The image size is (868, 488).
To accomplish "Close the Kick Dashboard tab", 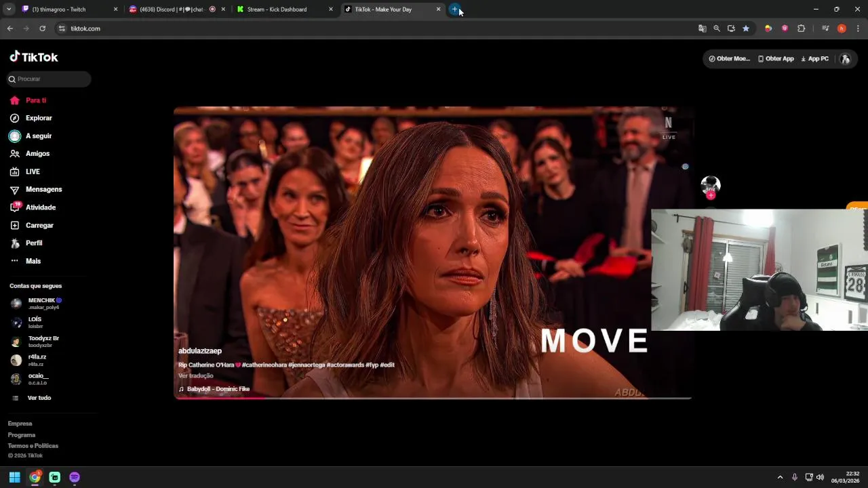I will click(331, 9).
